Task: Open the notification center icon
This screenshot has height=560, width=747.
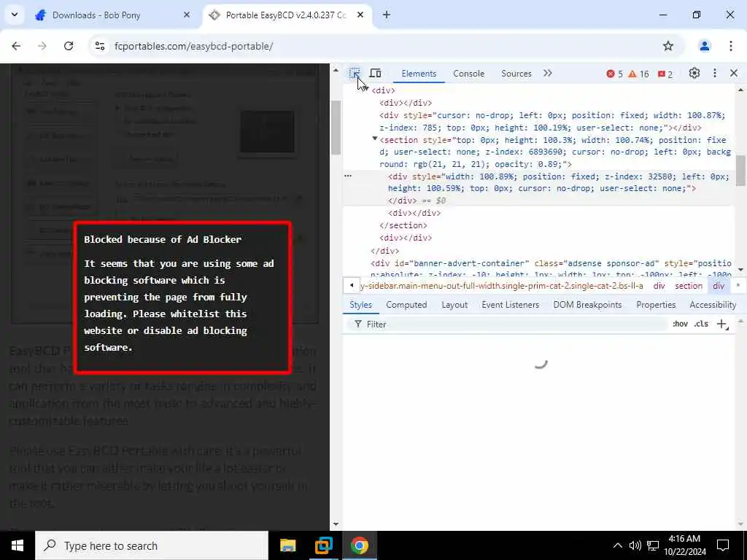Action: point(723,545)
